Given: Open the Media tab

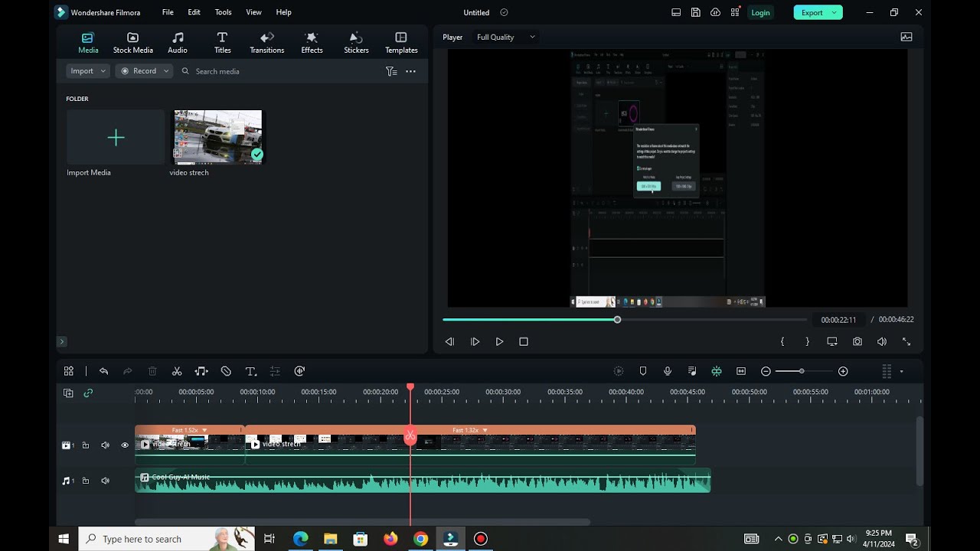Looking at the screenshot, I should pyautogui.click(x=88, y=43).
